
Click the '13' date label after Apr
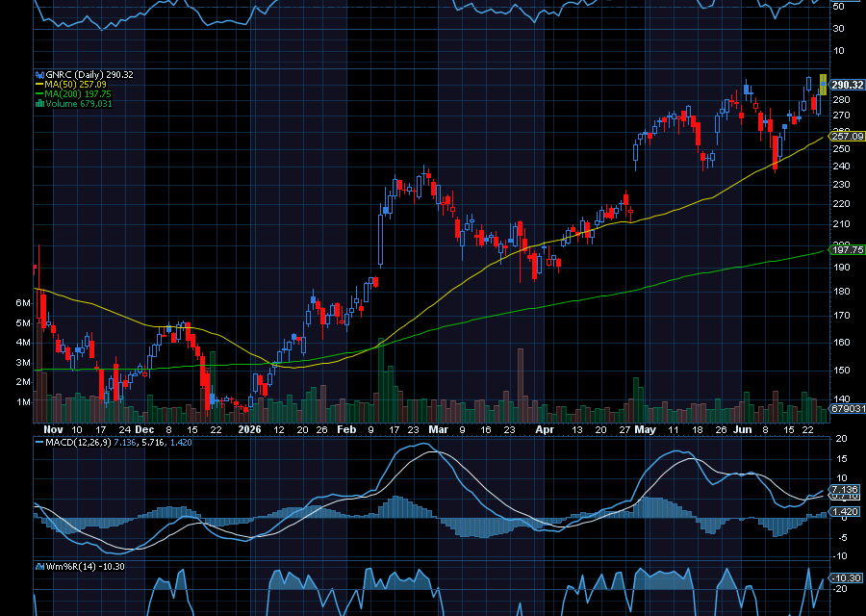[x=577, y=430]
